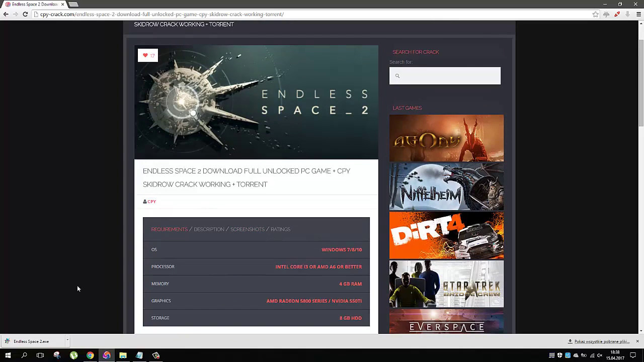644x362 pixels.
Task: Open a new tab next to Endless Space tab
Action: pos(73,4)
